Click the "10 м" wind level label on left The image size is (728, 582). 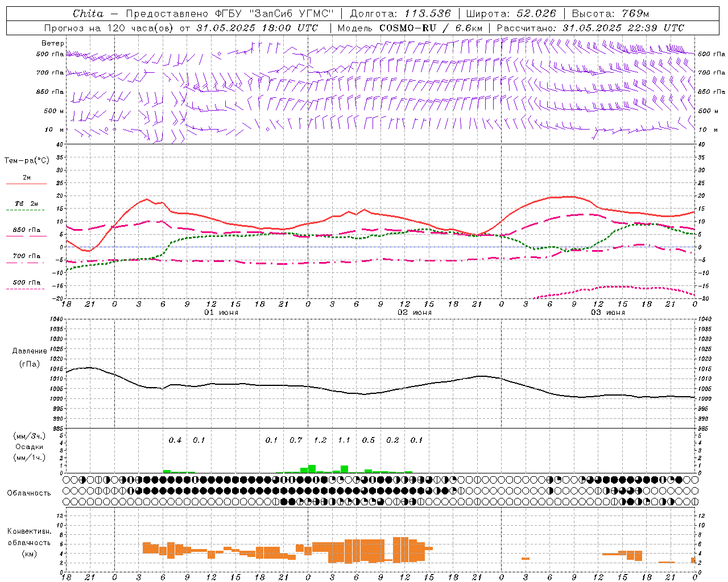coord(55,130)
